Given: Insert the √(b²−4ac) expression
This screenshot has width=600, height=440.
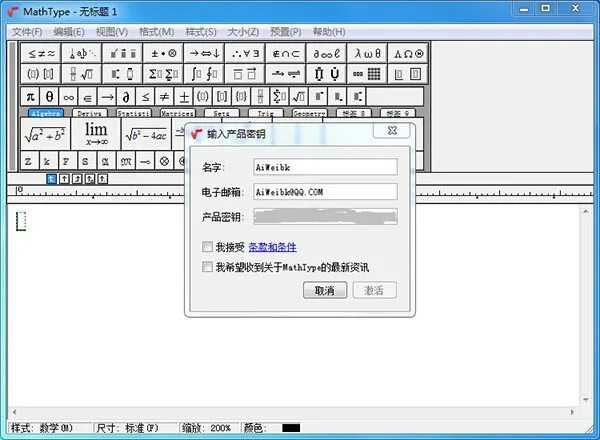Looking at the screenshot, I should pos(146,134).
